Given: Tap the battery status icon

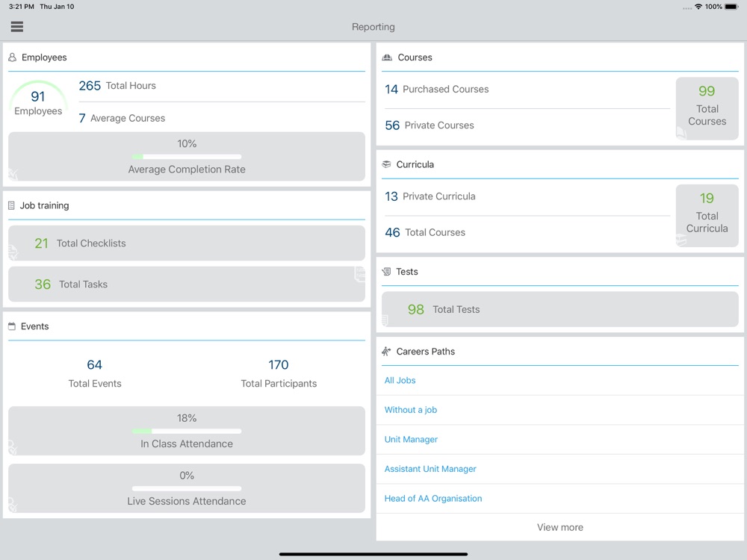Looking at the screenshot, I should tap(732, 7).
